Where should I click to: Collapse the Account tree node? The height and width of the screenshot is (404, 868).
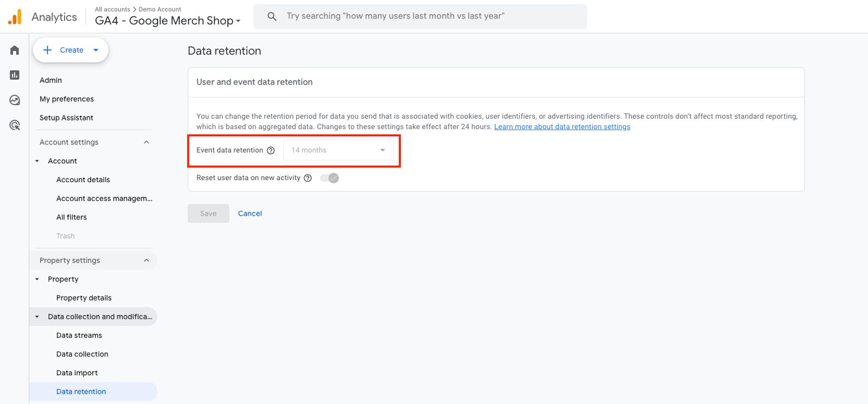(37, 161)
